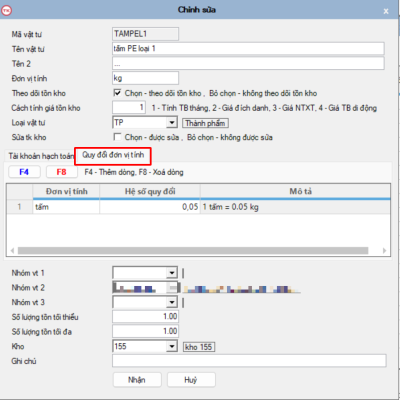Open the Kho dropdown showing 155

172,347
